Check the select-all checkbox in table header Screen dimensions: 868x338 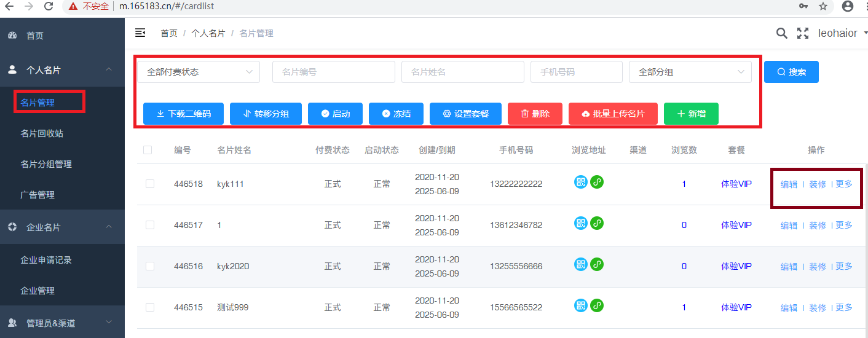pos(148,150)
